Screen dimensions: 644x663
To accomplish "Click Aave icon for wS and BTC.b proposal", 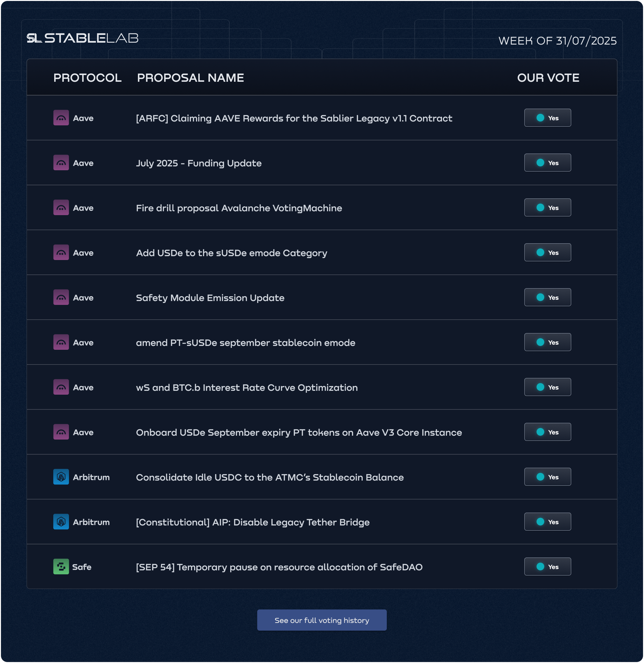I will pyautogui.click(x=61, y=387).
